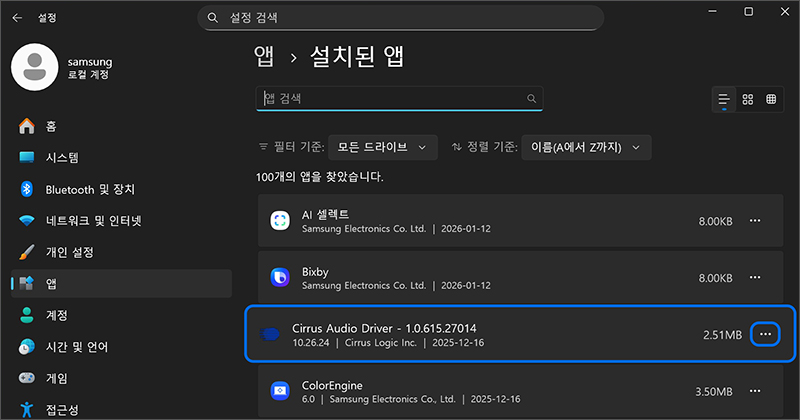Screen dimensions: 800x420
Task: Click the 100개의 앱을 찾았습니다 text
Action: pyautogui.click(x=319, y=177)
